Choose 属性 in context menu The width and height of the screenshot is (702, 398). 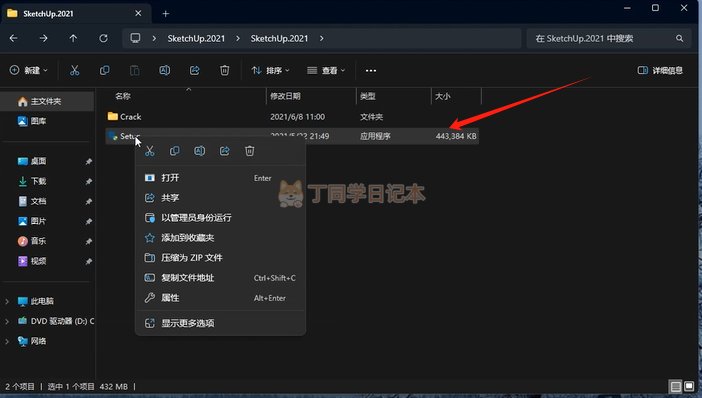[x=220, y=298]
